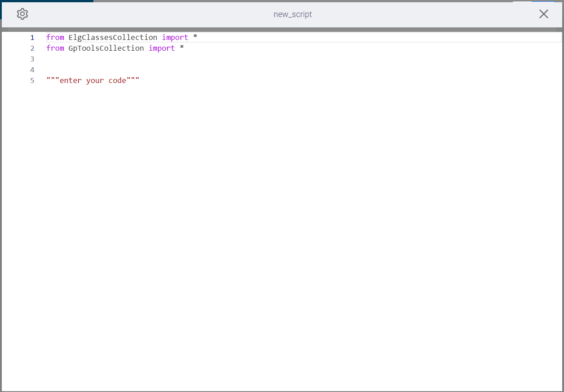Click the 'from' keyword on line 1
The image size is (564, 392).
[x=55, y=38]
